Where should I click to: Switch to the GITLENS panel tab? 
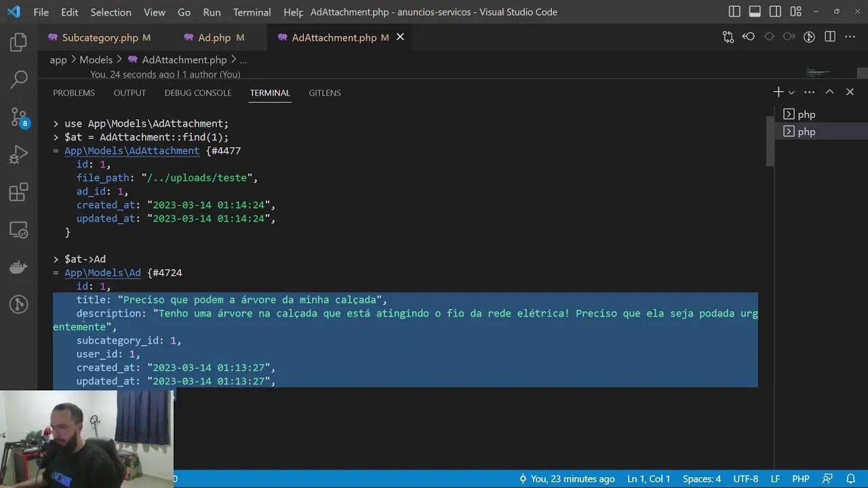325,93
